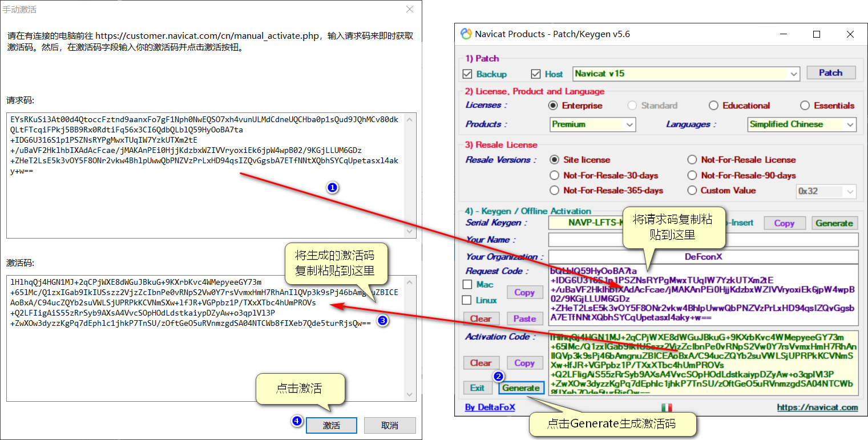Select the Essentials license radio button
The image size is (868, 440).
coord(805,106)
